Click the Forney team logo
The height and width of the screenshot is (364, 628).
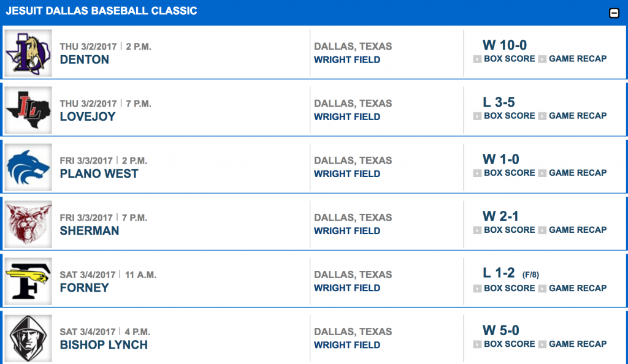pyautogui.click(x=28, y=281)
